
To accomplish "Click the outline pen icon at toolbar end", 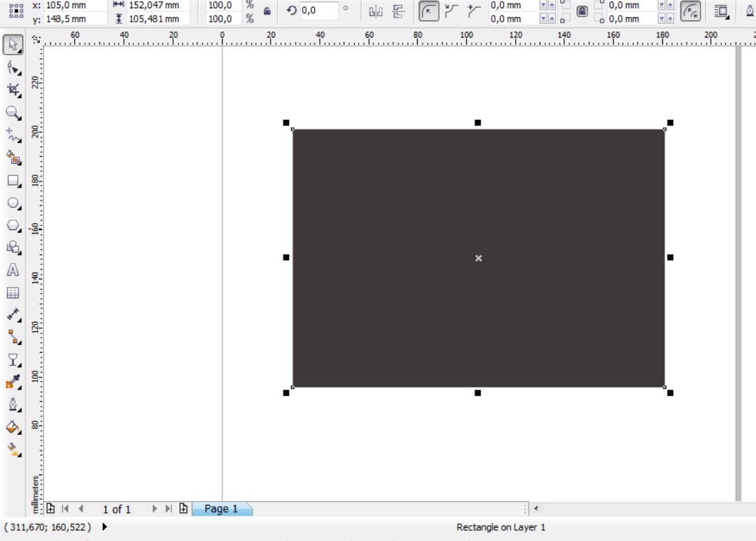I will click(751, 10).
